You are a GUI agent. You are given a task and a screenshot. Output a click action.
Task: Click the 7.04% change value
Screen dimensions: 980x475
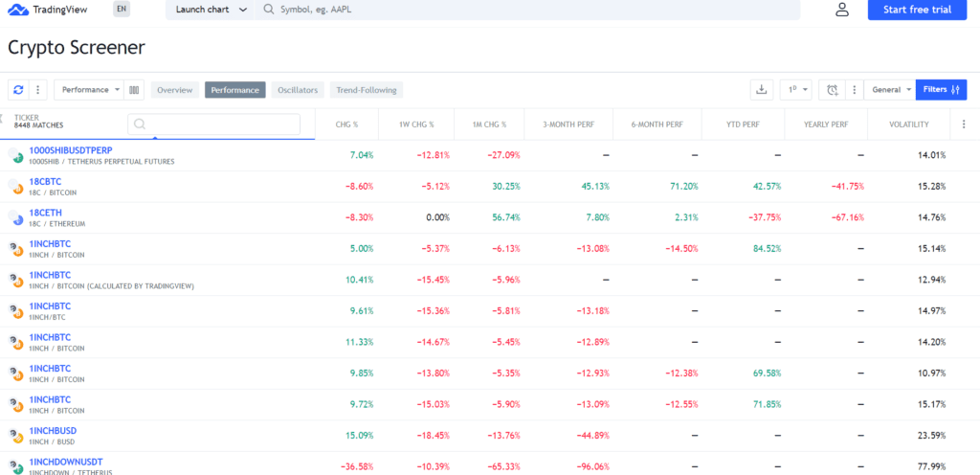[x=363, y=155]
